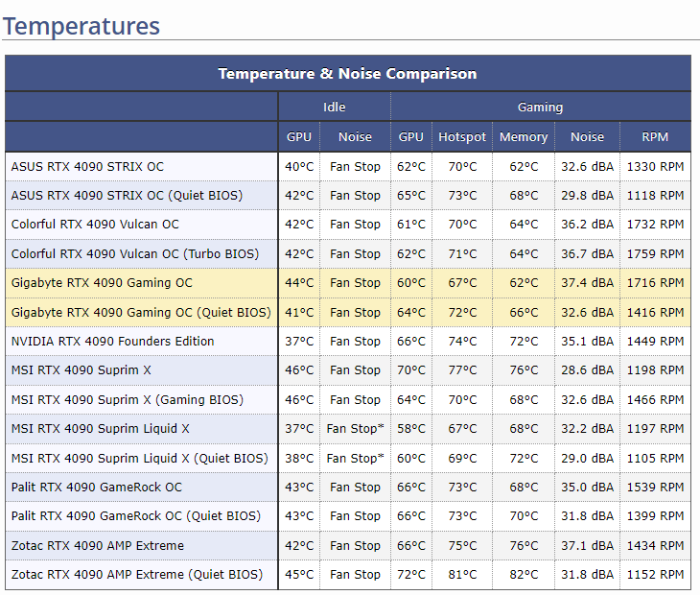Click the 1759 RPM cell
The image size is (700, 595).
(655, 253)
